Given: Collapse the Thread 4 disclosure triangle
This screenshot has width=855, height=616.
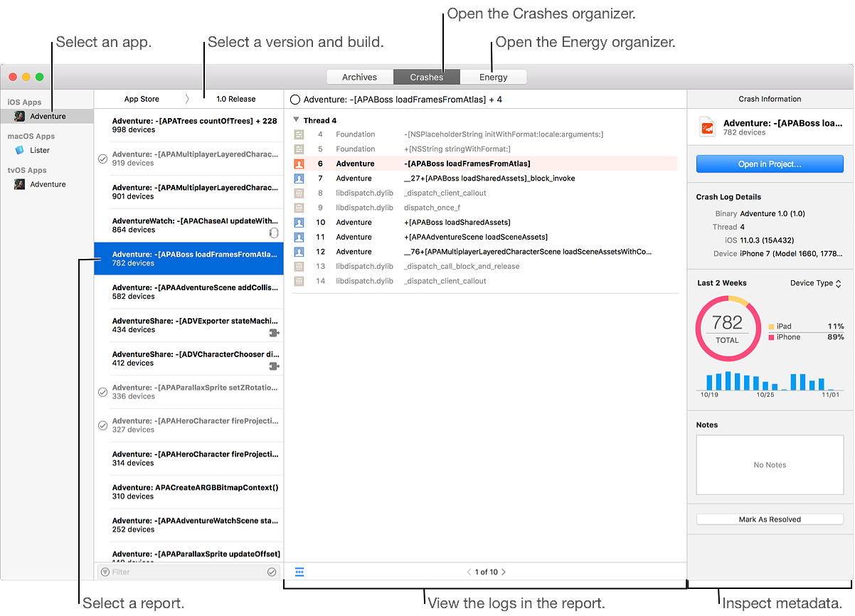Looking at the screenshot, I should (x=296, y=120).
